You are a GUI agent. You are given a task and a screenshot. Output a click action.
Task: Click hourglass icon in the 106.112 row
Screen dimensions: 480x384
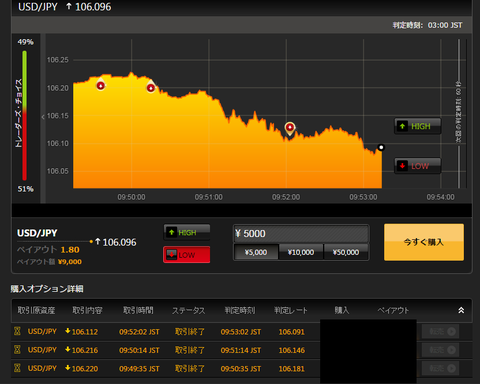click(x=17, y=331)
